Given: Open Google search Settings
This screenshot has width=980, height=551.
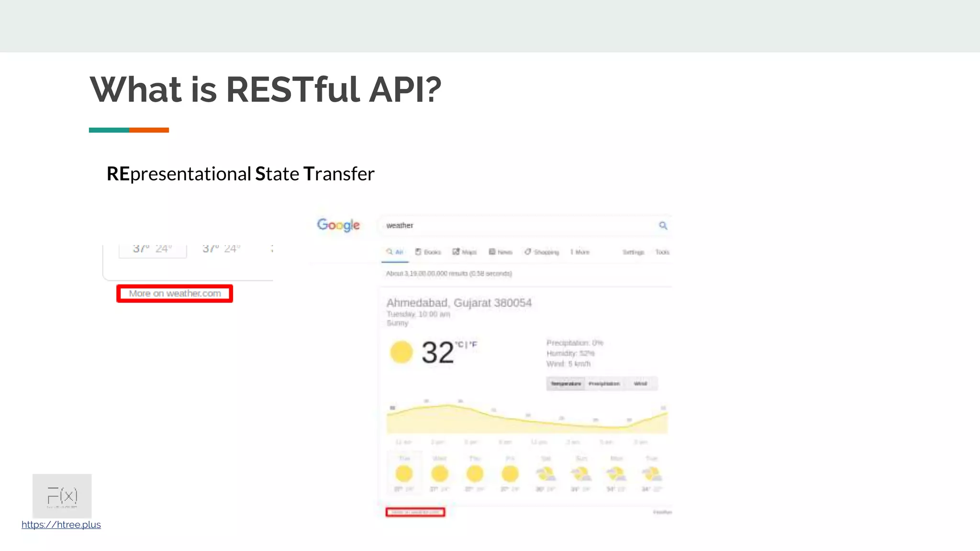Looking at the screenshot, I should click(x=633, y=252).
